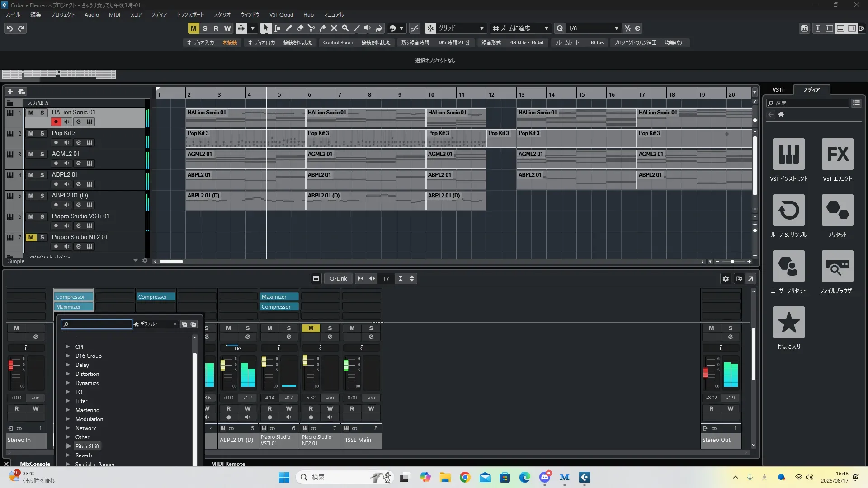Open VST Instruments media tile
The height and width of the screenshot is (488, 868).
tap(788, 155)
